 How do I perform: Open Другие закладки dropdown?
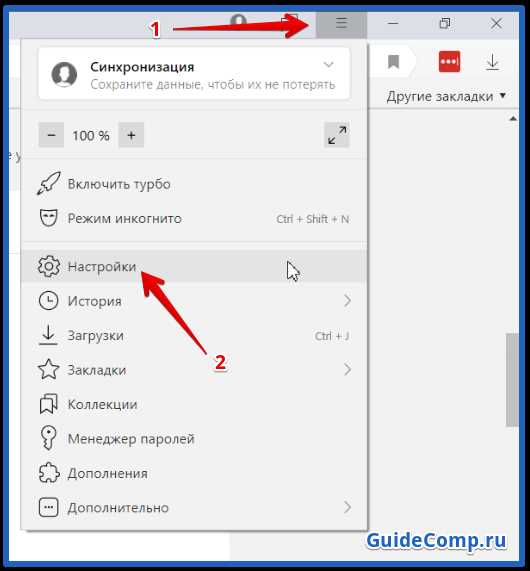(x=446, y=97)
